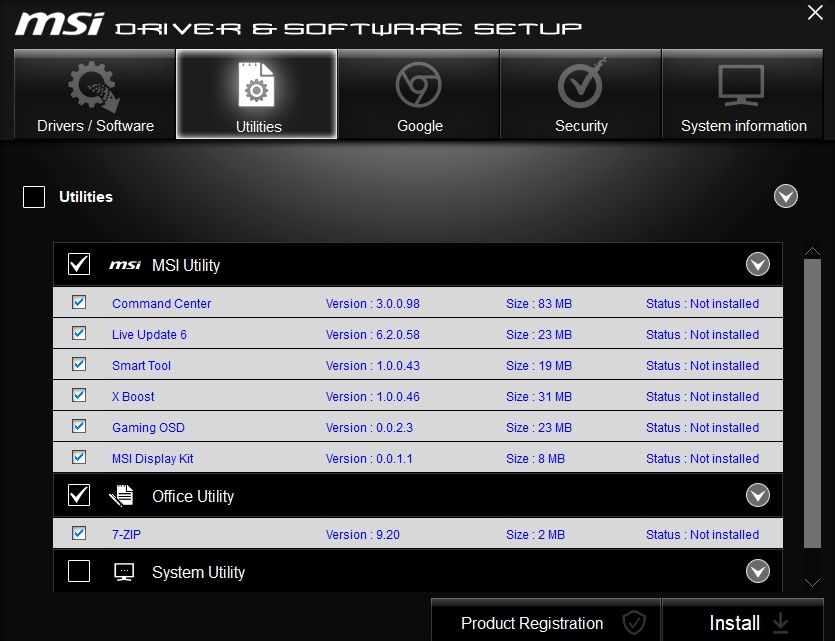Click the MSI Display Kit name

pyautogui.click(x=152, y=458)
